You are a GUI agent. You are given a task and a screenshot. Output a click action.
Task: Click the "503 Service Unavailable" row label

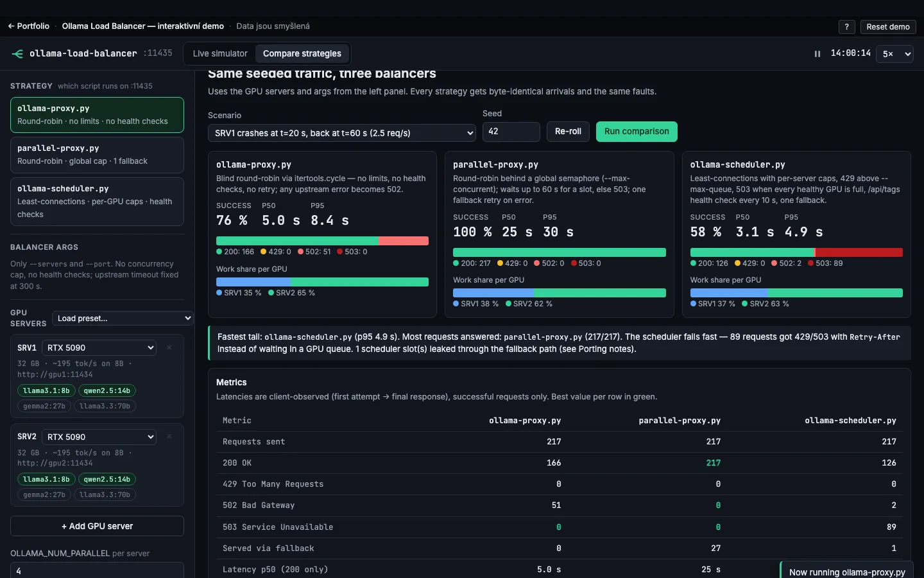278,527
